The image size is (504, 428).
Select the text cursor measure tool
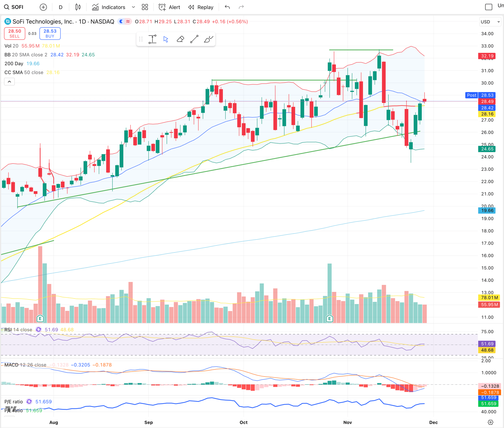152,39
